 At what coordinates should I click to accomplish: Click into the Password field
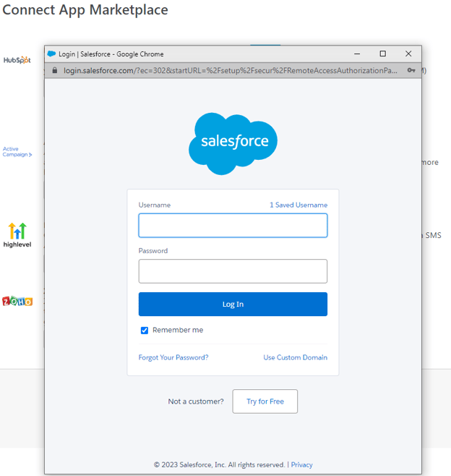(x=233, y=271)
